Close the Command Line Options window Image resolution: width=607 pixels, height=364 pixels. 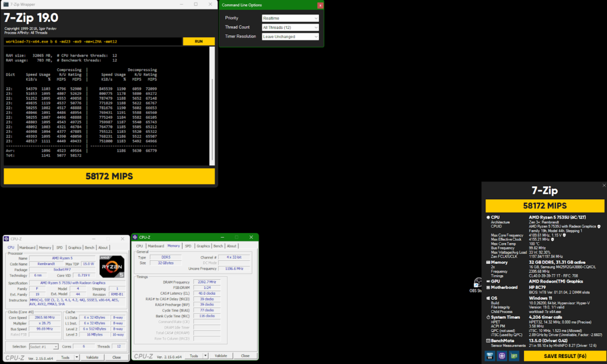pyautogui.click(x=321, y=5)
